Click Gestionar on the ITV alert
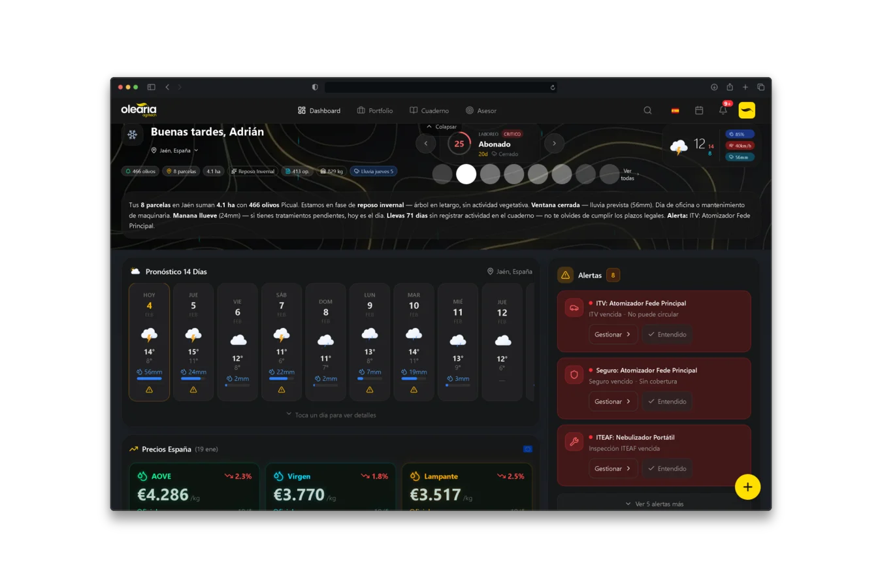This screenshot has height=588, width=882. click(612, 334)
